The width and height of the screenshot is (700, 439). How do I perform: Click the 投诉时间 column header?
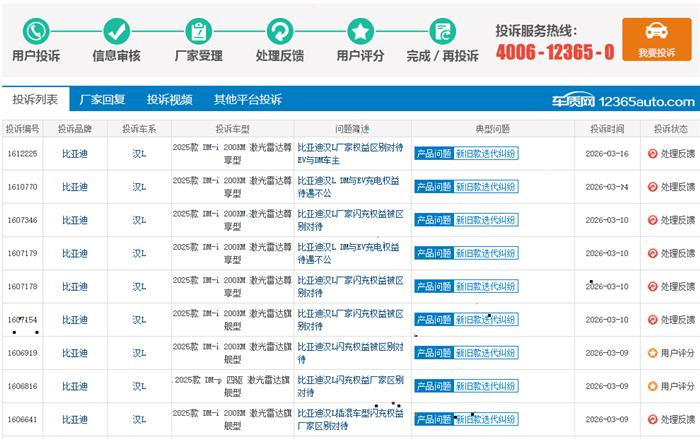[606, 129]
